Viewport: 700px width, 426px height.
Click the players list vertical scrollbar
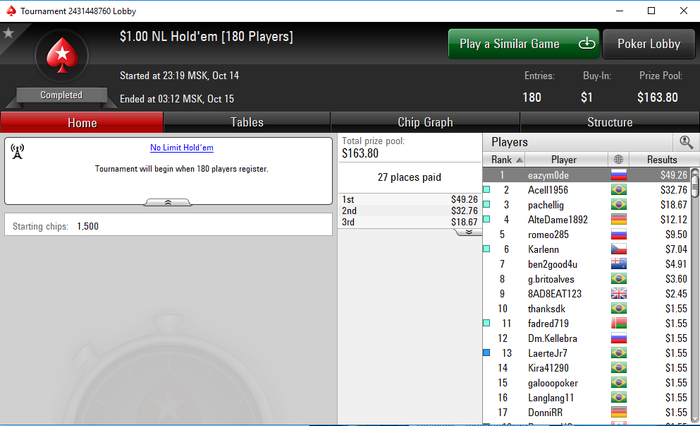pyautogui.click(x=695, y=295)
